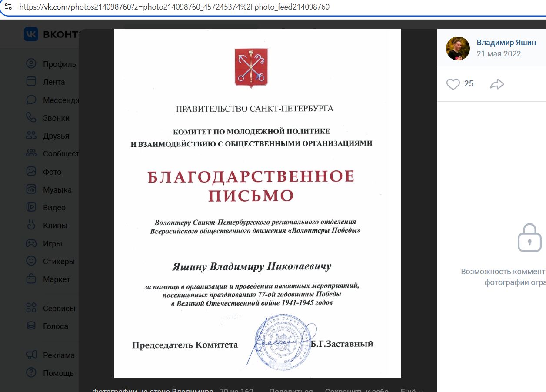The image size is (546, 392).
Task: Click Владимир Яшин author name link
Action: click(506, 43)
